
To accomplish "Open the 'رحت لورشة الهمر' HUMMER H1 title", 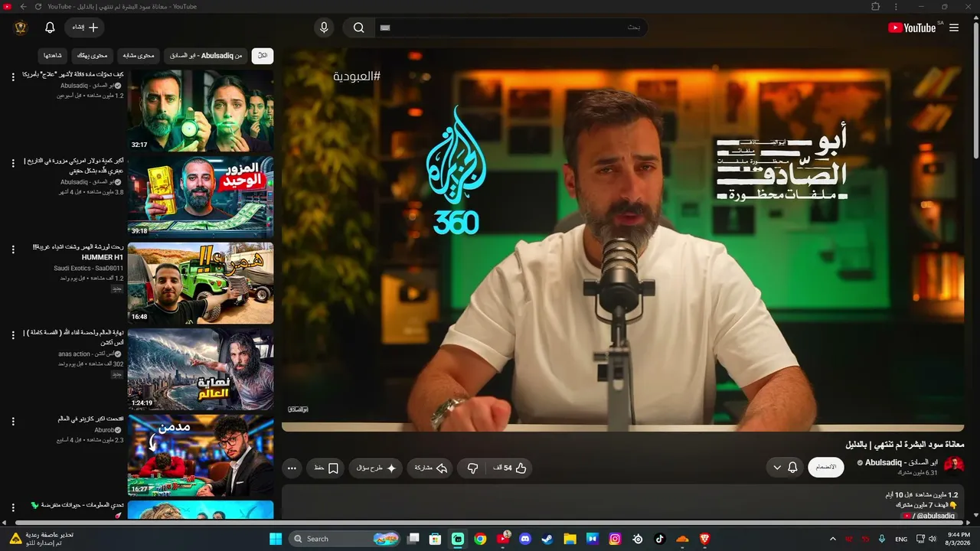I will (x=78, y=252).
